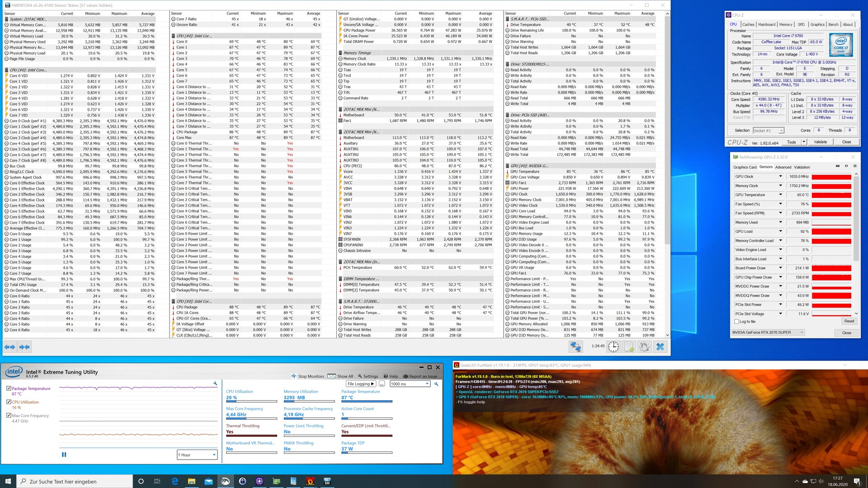The image size is (868, 488).
Task: Open GPU Clock sensor dropdown in GPU-Z
Action: point(780,176)
